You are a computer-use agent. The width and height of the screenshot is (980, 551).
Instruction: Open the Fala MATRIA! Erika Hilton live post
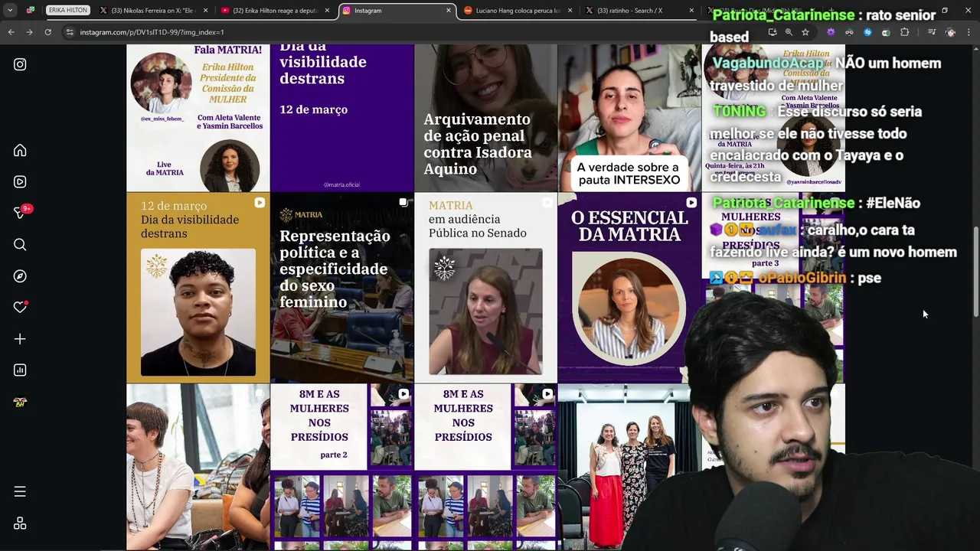pyautogui.click(x=198, y=118)
